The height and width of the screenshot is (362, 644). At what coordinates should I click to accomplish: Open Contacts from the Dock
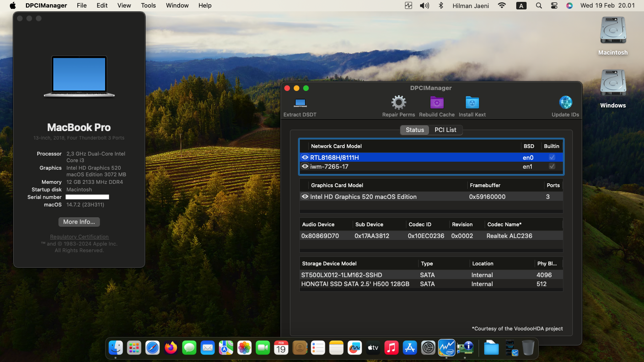[299, 348]
